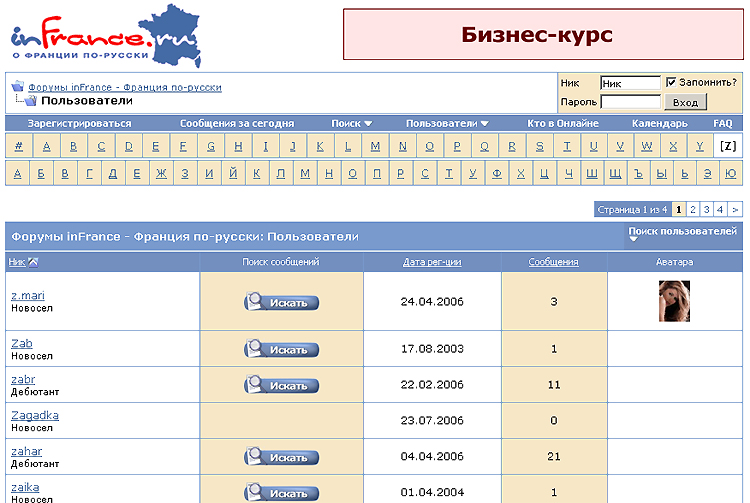The height and width of the screenshot is (503, 750).
Task: Open z.mari's avatar picture
Action: (674, 301)
